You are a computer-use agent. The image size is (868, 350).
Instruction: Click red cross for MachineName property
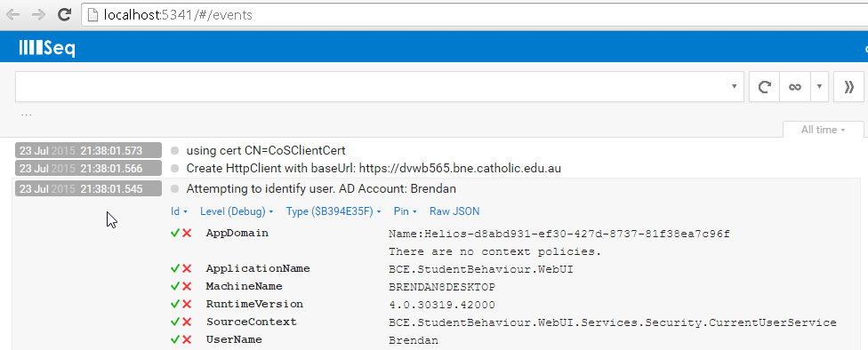pyautogui.click(x=187, y=286)
